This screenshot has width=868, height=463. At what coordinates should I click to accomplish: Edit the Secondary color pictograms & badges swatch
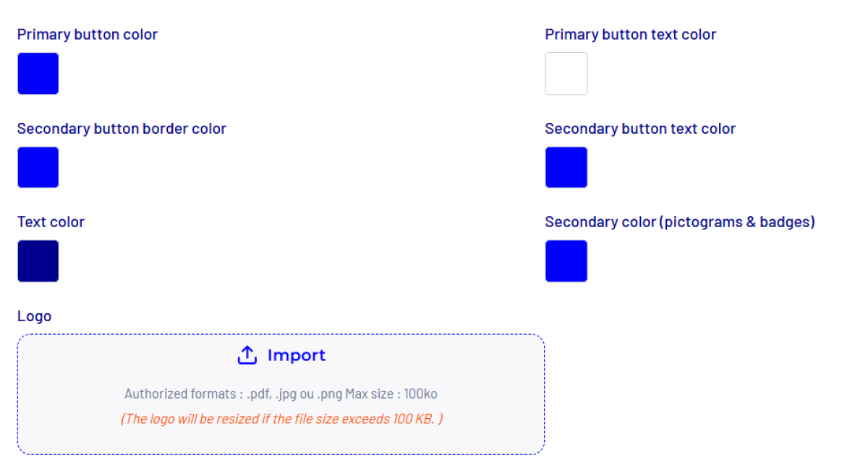click(566, 261)
